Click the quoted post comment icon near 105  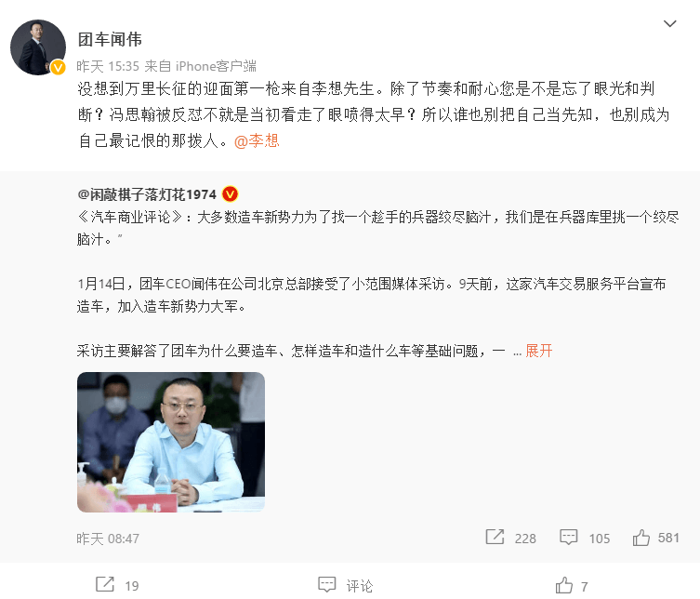pos(569,537)
